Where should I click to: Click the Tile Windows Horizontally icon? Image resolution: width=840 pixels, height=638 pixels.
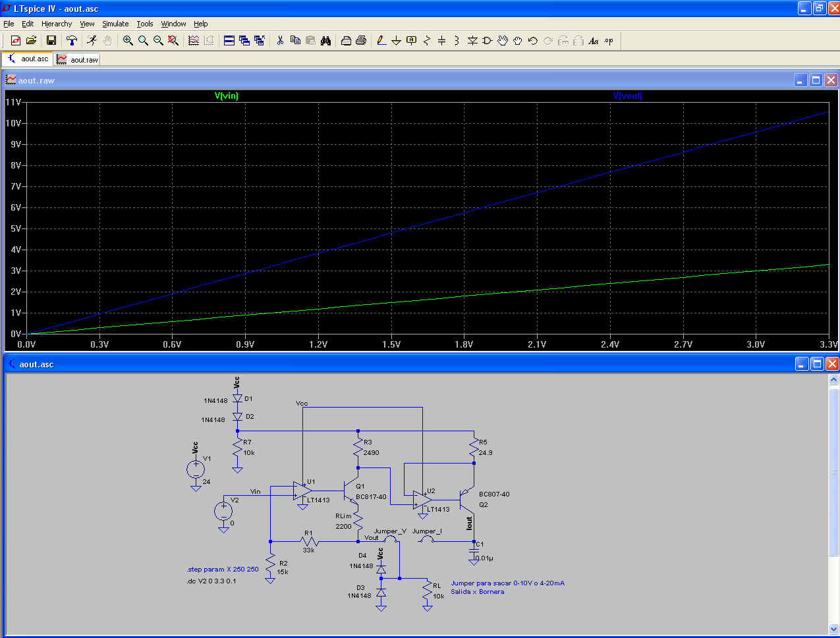click(229, 41)
